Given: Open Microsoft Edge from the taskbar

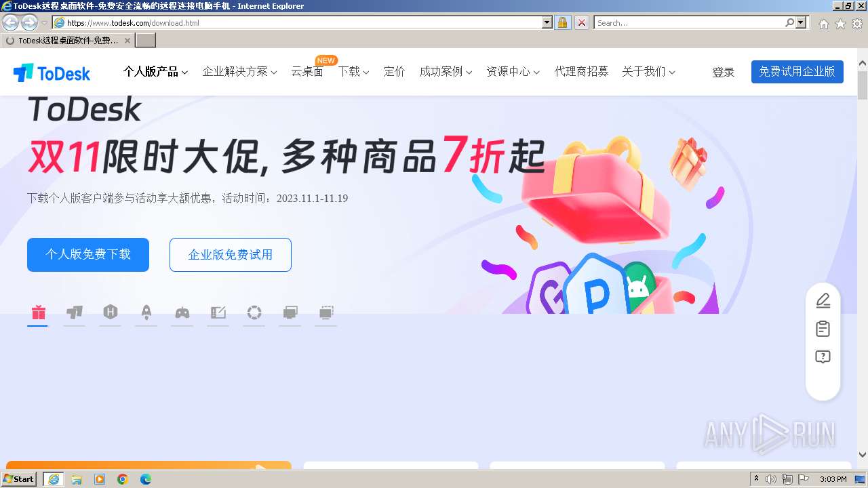Looking at the screenshot, I should (146, 479).
